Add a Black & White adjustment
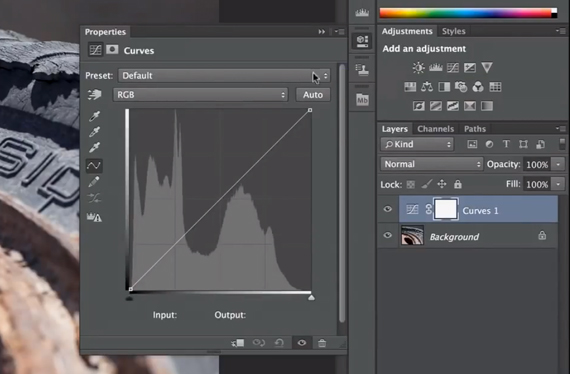 click(444, 87)
